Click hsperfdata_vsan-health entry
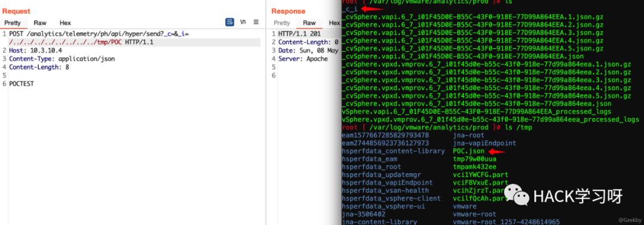This screenshot has height=225, width=644. [x=385, y=190]
